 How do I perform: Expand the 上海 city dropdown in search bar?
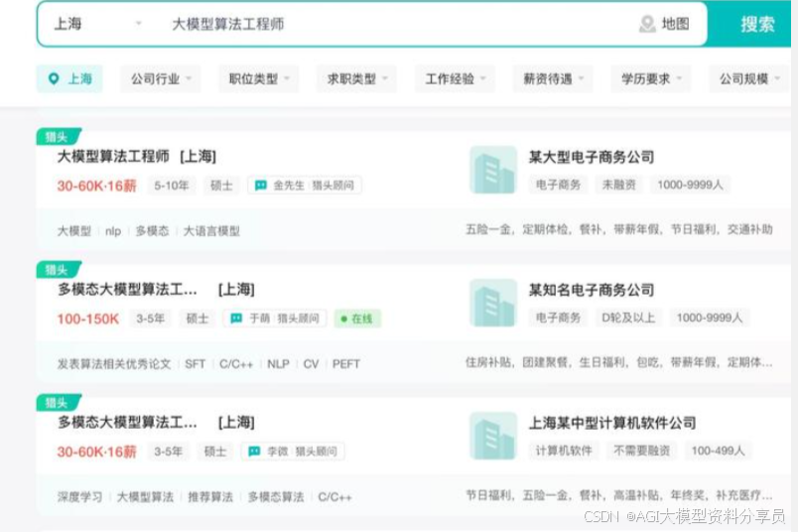[138, 24]
